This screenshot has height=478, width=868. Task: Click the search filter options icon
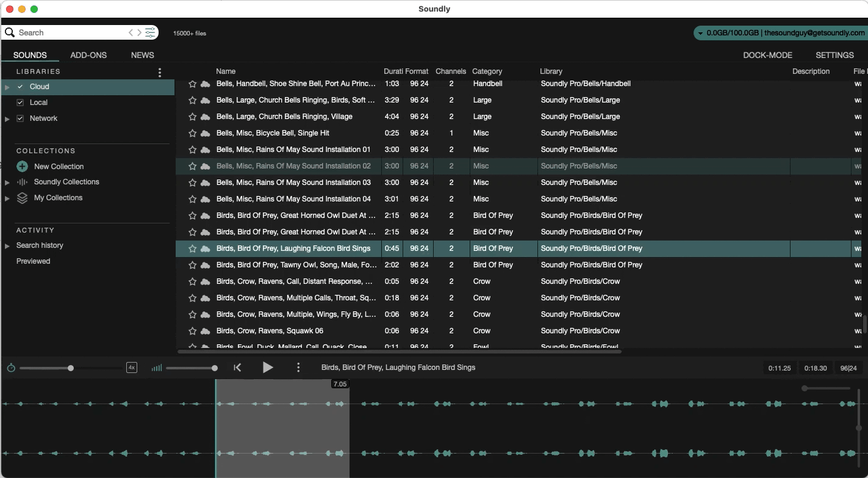[x=150, y=33]
